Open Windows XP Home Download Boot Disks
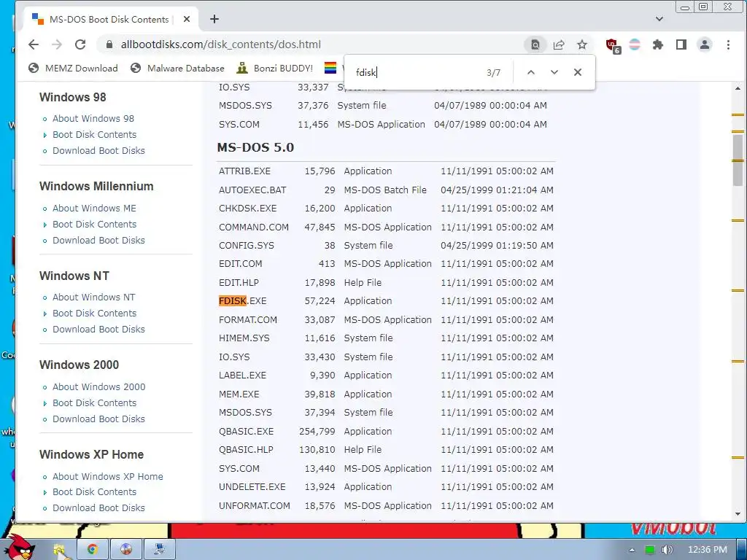The height and width of the screenshot is (560, 747). (x=98, y=508)
